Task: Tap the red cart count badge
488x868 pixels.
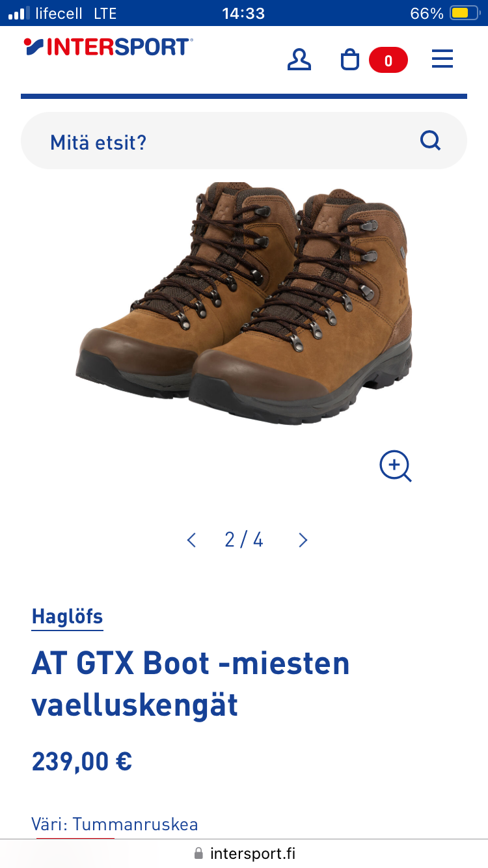Action: (x=388, y=61)
